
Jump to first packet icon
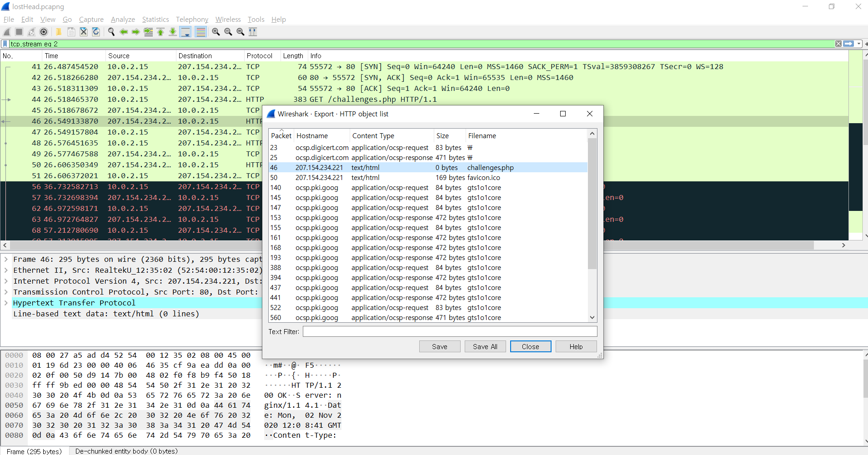161,32
